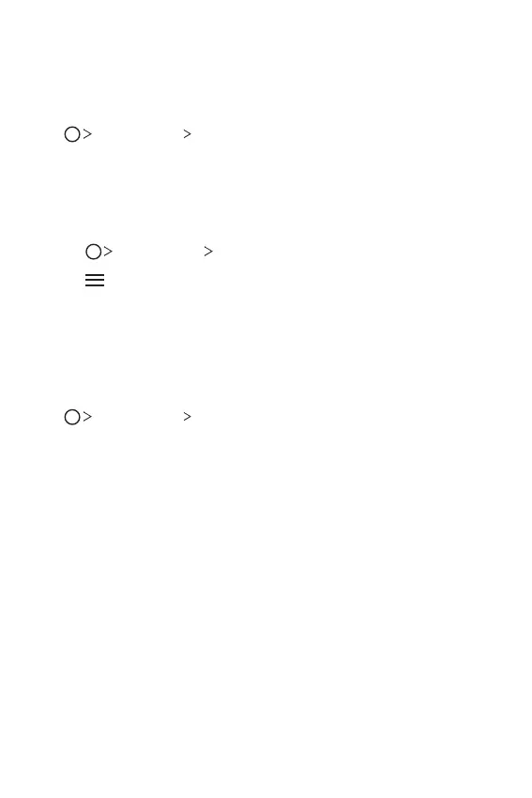This screenshot has width=532, height=798.
Task: Expand the hamburger menu below the indented circle
Action: click(95, 281)
